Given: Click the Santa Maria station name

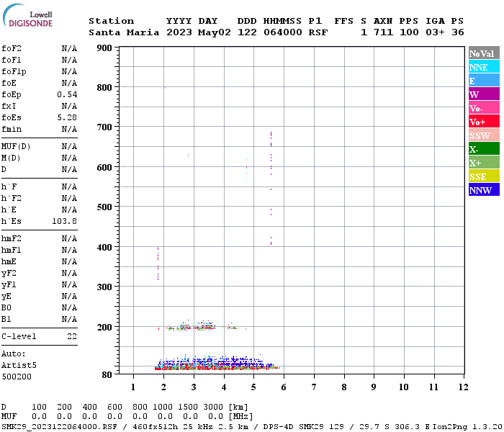Looking at the screenshot, I should pos(124,32).
